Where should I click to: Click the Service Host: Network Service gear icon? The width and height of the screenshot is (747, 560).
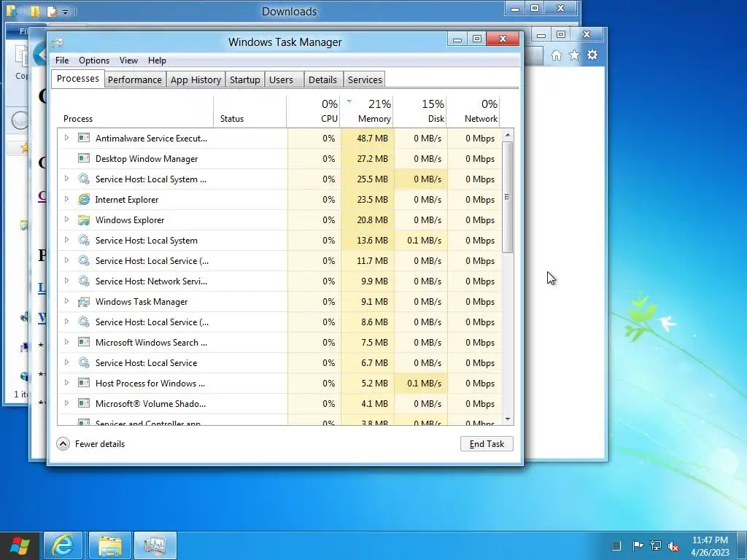click(84, 281)
